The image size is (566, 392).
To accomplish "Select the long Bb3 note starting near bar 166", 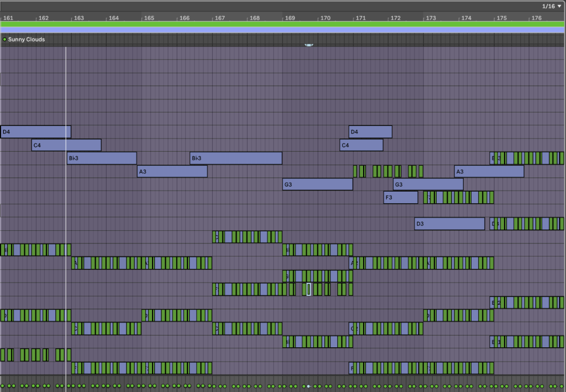I will 236,158.
